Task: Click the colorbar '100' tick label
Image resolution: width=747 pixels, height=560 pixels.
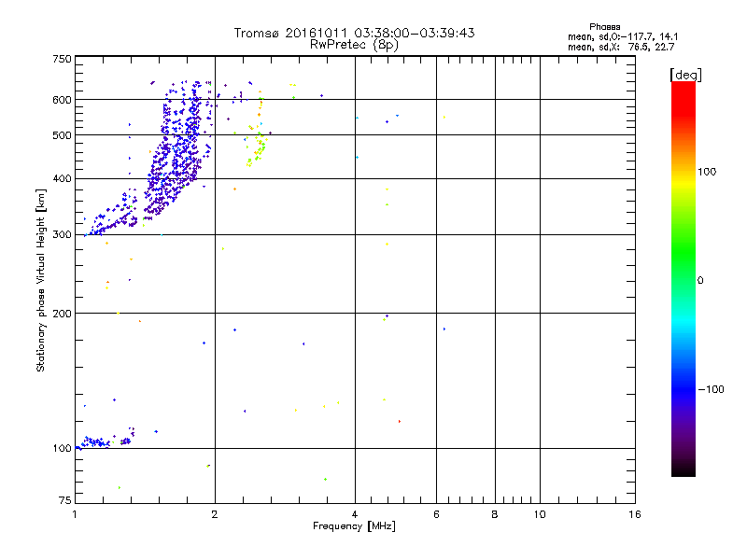Action: point(707,172)
